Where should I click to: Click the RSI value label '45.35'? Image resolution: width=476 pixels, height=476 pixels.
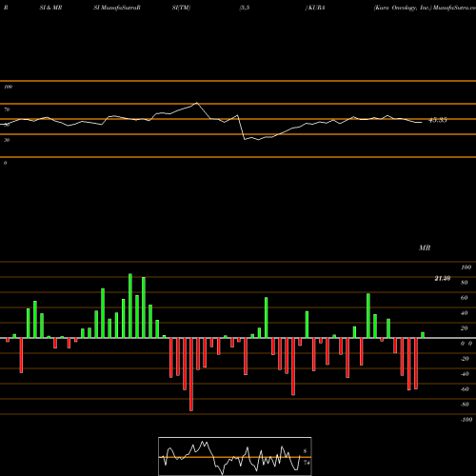pos(438,120)
